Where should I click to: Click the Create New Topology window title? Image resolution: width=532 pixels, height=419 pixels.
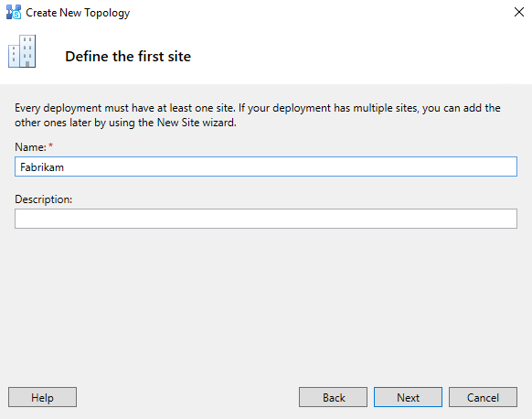pyautogui.click(x=78, y=13)
